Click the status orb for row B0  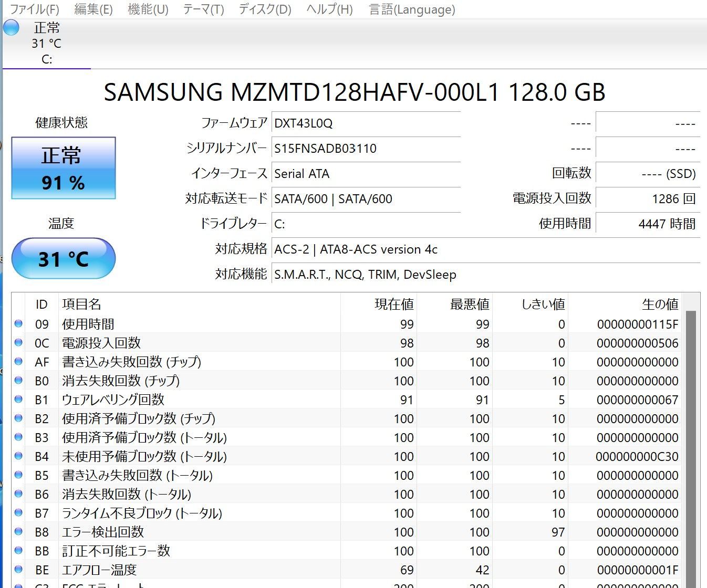click(x=18, y=380)
